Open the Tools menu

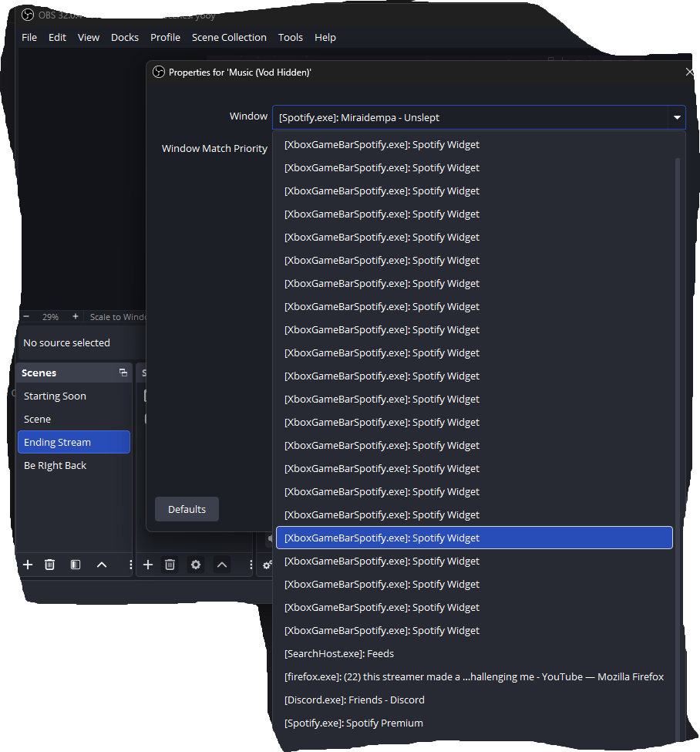tap(291, 38)
